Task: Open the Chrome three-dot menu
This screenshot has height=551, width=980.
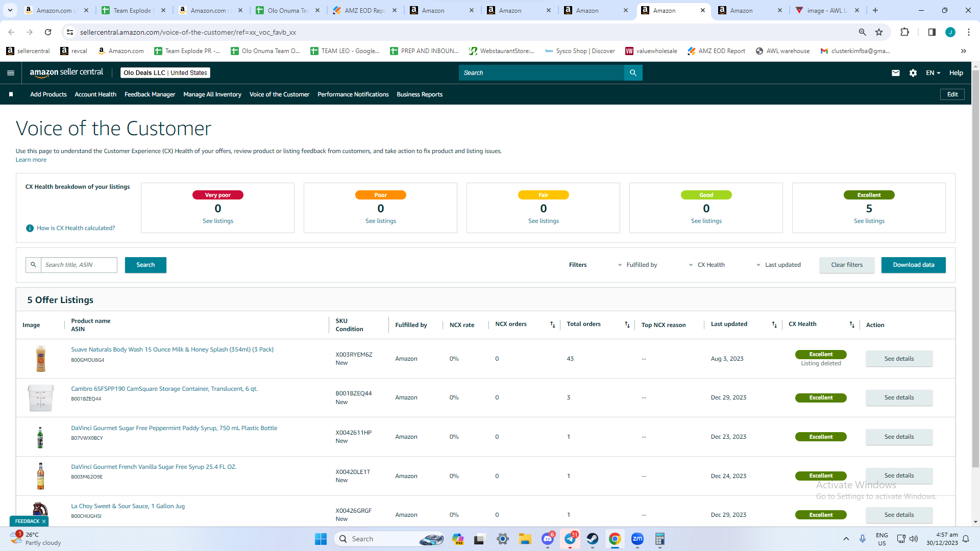Action: point(969,32)
